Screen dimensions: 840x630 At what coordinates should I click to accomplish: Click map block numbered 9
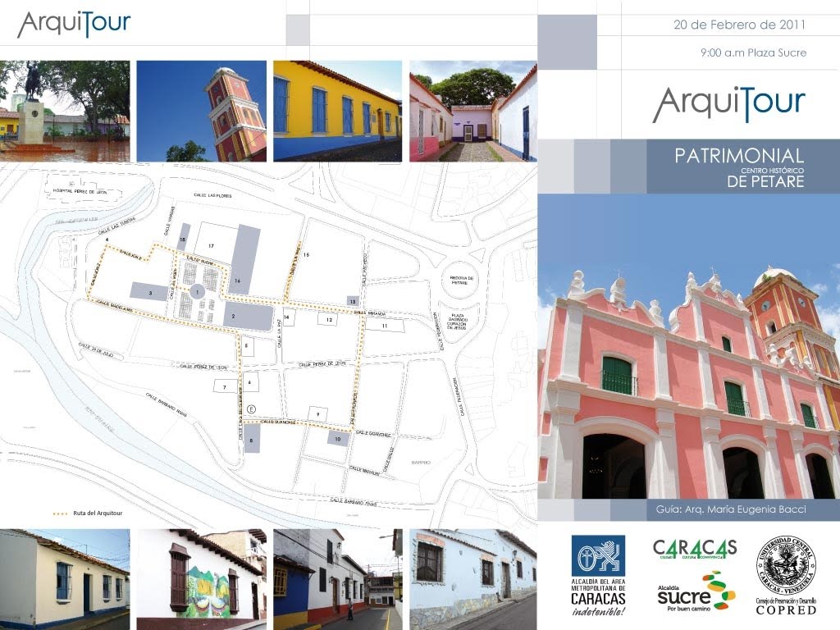318,413
